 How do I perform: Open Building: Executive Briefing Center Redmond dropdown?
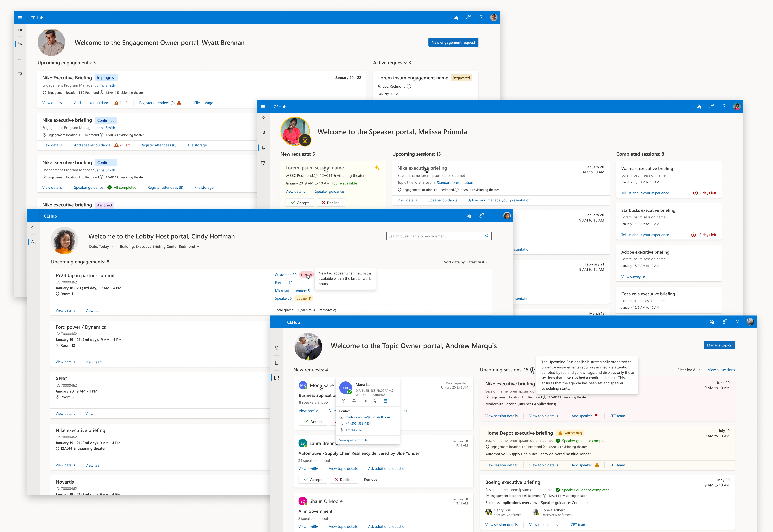click(160, 247)
